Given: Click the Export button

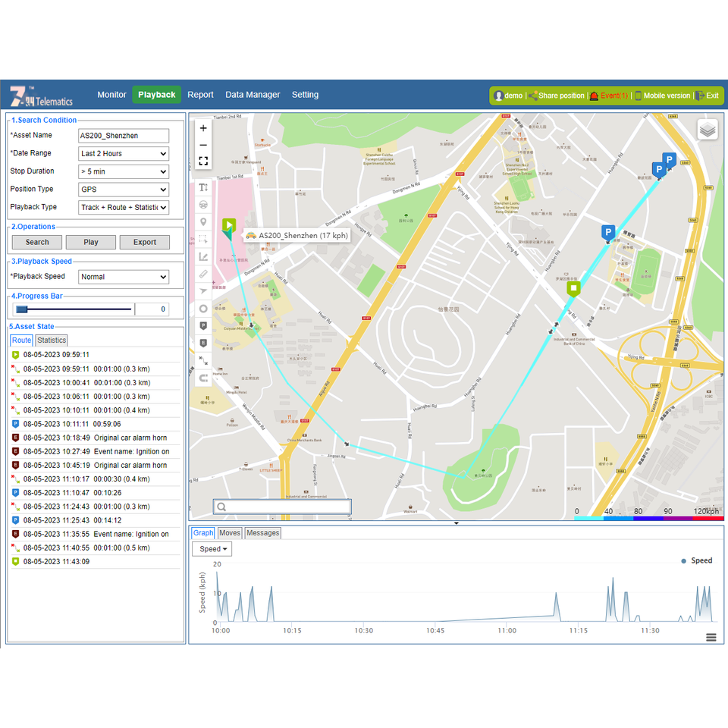Looking at the screenshot, I should click(145, 243).
